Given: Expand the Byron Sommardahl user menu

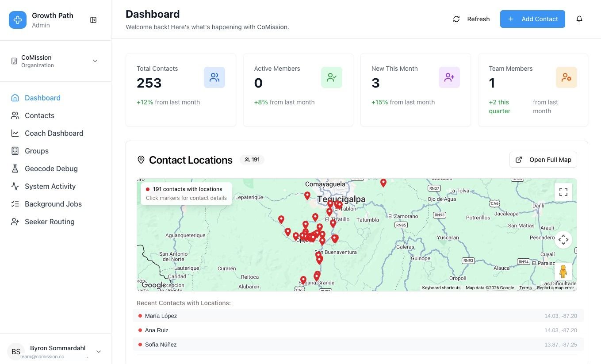Looking at the screenshot, I should pos(55,352).
